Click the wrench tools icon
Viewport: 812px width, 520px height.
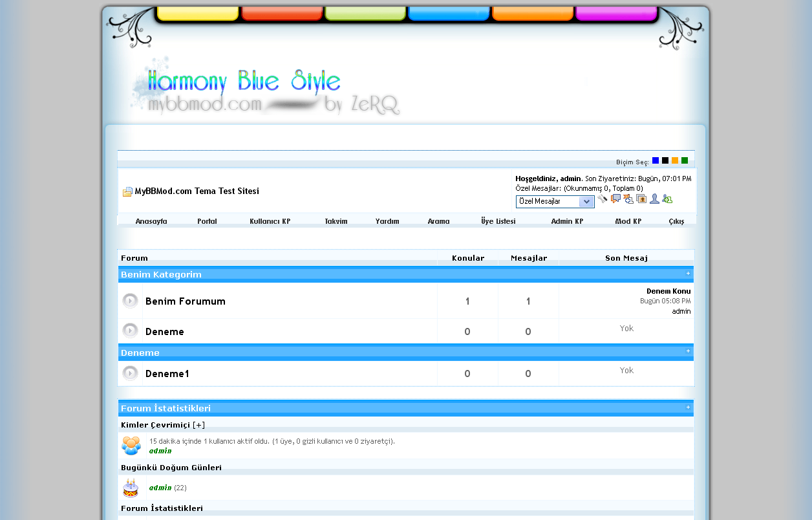coord(603,199)
